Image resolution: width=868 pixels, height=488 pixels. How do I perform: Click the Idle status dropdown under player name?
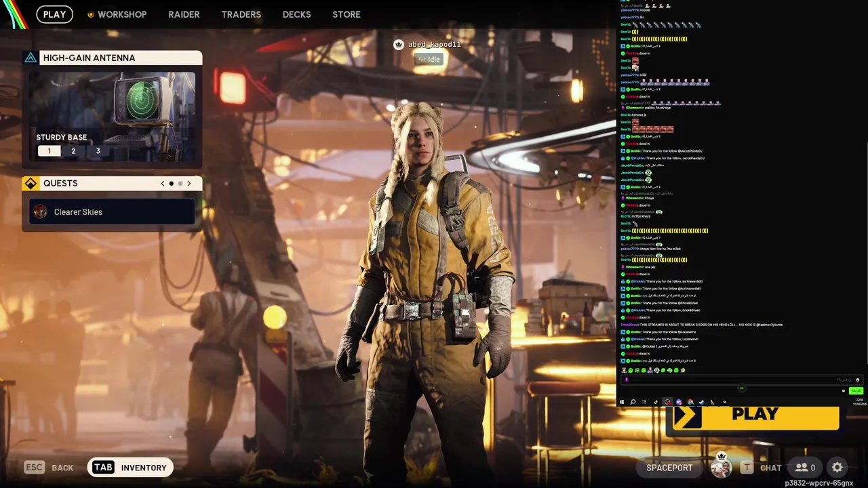tap(429, 59)
